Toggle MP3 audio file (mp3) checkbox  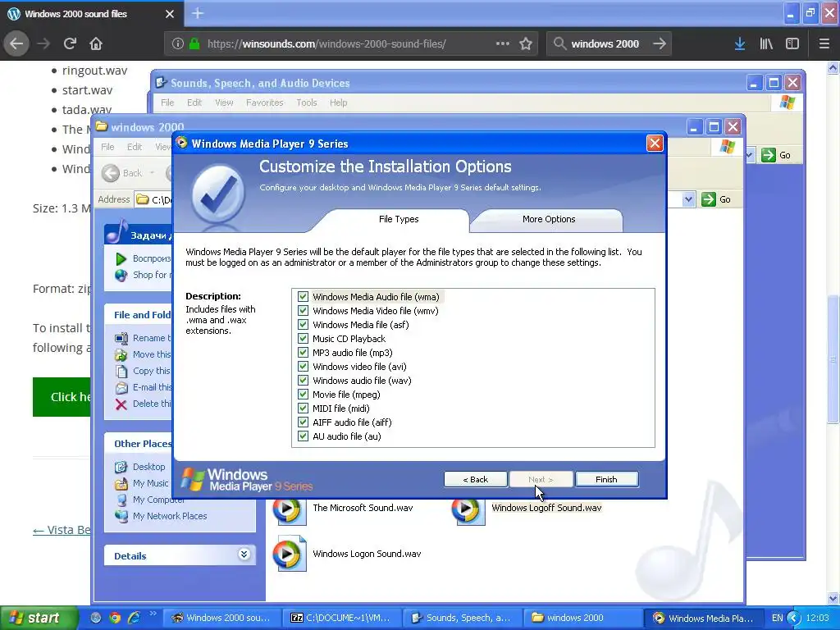click(x=304, y=353)
